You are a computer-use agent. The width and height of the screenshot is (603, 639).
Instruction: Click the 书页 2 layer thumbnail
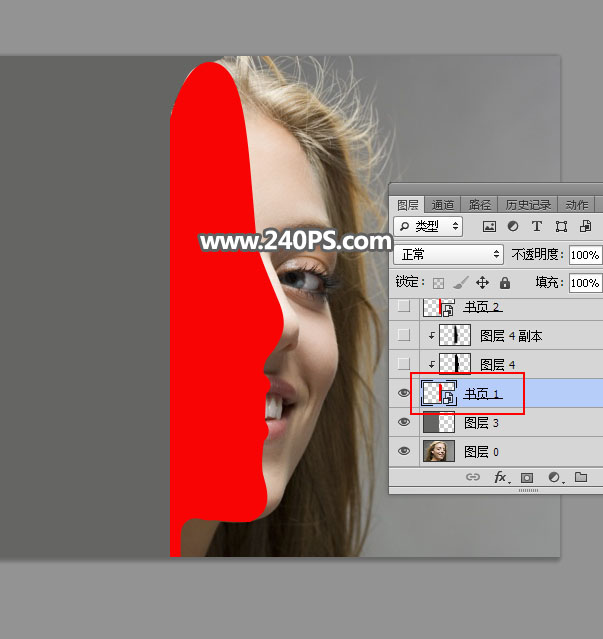439,307
